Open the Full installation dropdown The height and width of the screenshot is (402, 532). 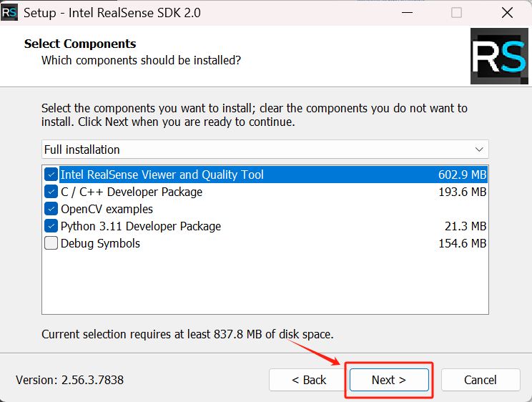coord(265,149)
